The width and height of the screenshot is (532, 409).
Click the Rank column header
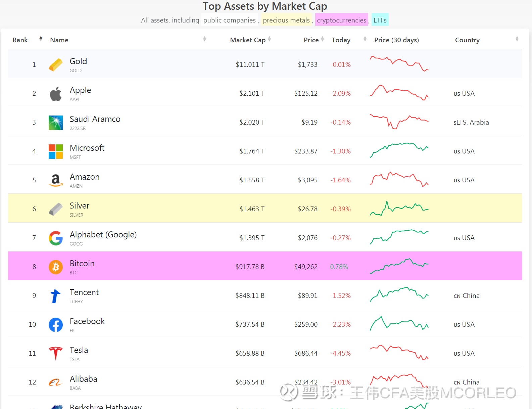pos(20,40)
